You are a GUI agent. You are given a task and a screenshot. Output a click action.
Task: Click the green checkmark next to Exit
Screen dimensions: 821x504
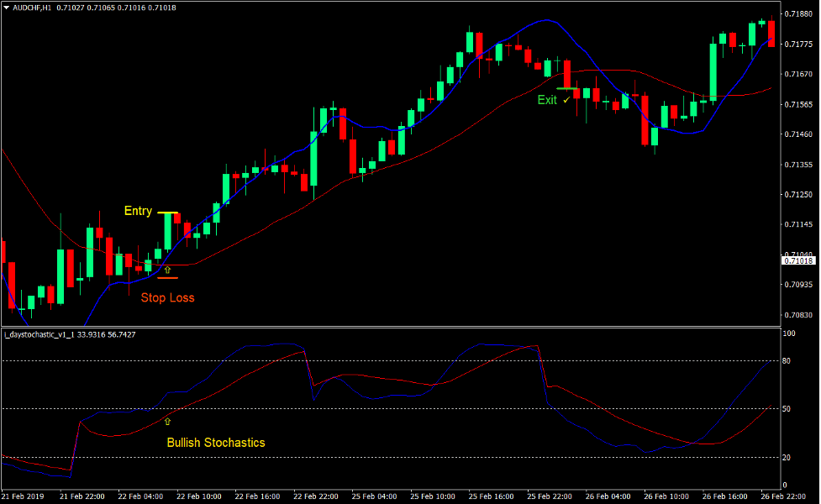pyautogui.click(x=566, y=100)
